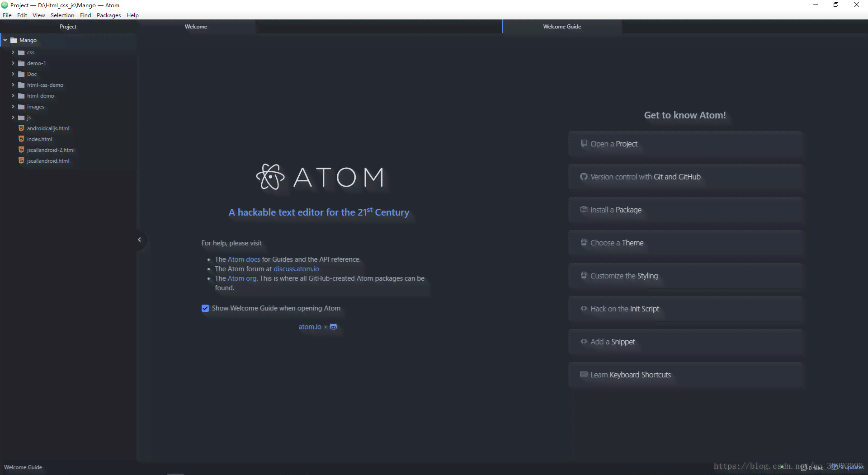Hide the tree view with the collapse arrow

point(139,240)
